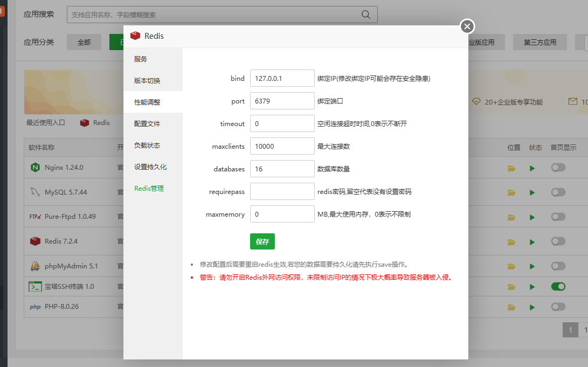Click page 1 pagination button

pos(570,330)
